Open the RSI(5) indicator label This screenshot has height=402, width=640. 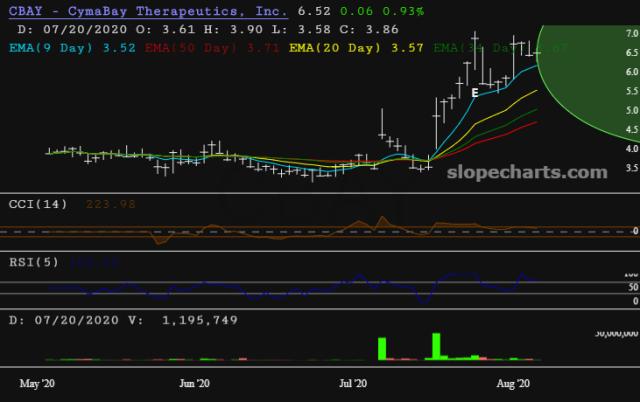(34, 263)
